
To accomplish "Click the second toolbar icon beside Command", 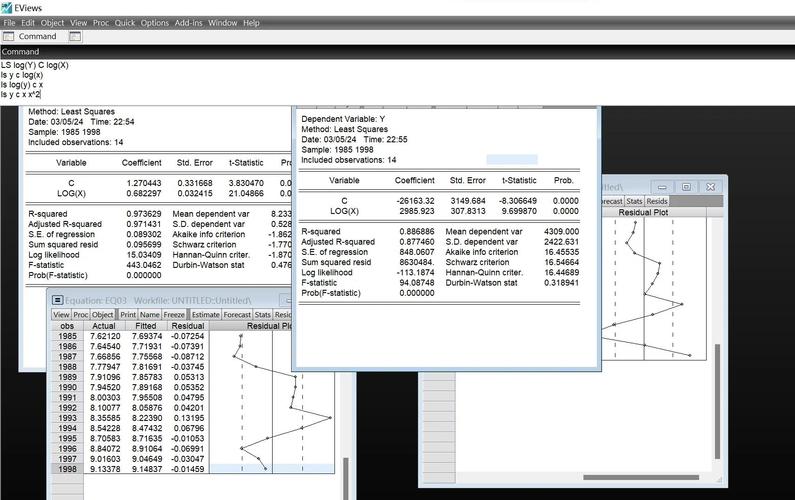I will click(x=74, y=36).
